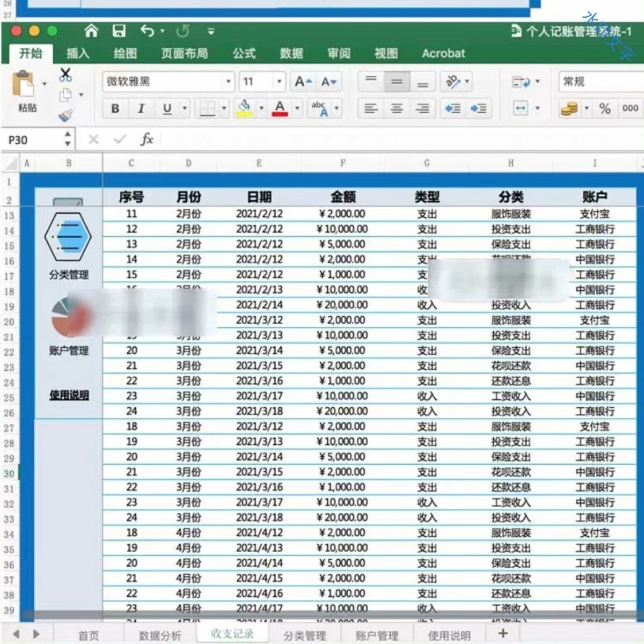Add new sheet plus button
The height and width of the screenshot is (644, 644).
coord(503,633)
